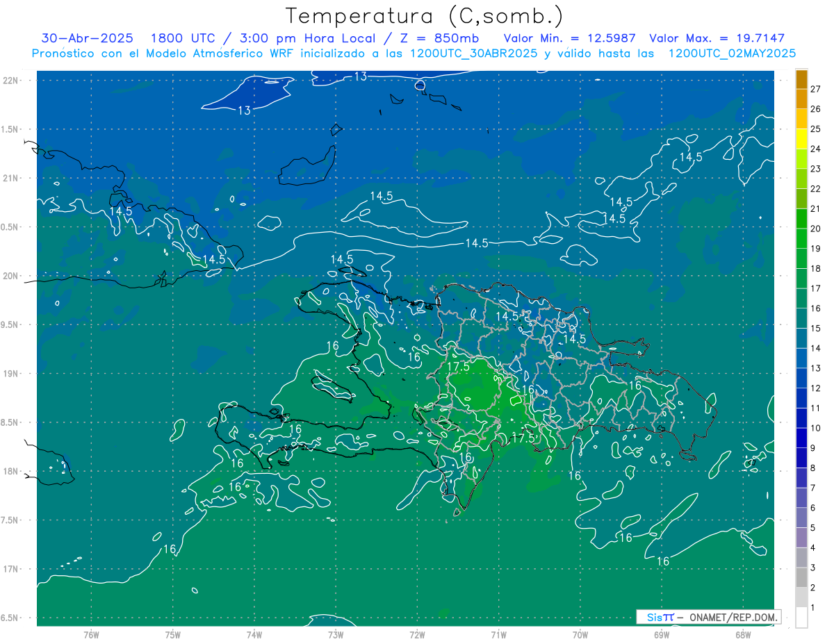This screenshot has height=644, width=834.
Task: Click the orange colorbar swatch between 26 and 27
Action: click(x=802, y=99)
